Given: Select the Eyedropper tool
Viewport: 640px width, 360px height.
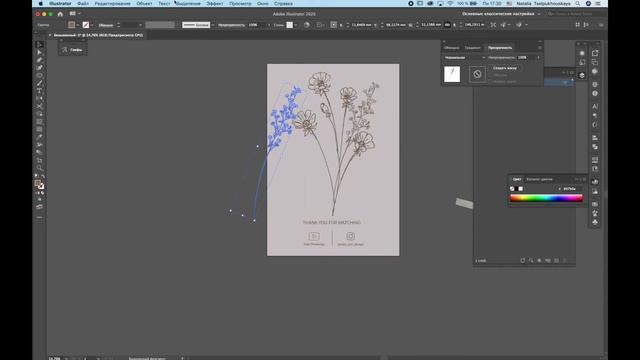Looking at the screenshot, I should point(39,137).
